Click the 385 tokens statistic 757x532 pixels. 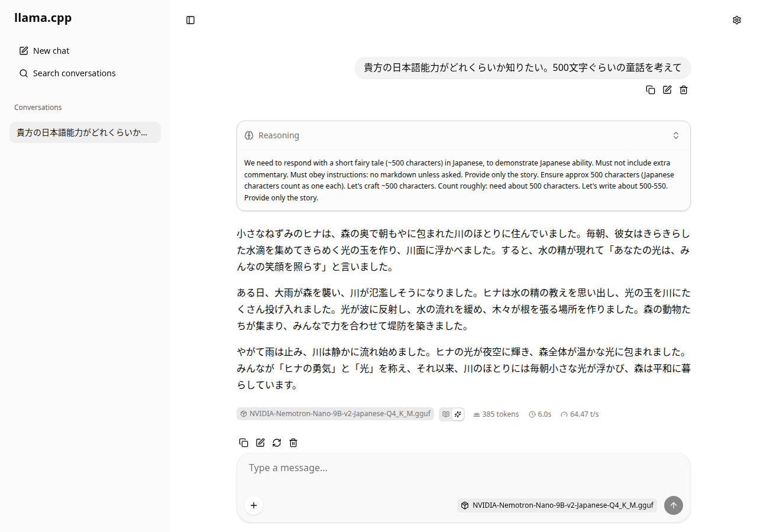[x=496, y=414]
